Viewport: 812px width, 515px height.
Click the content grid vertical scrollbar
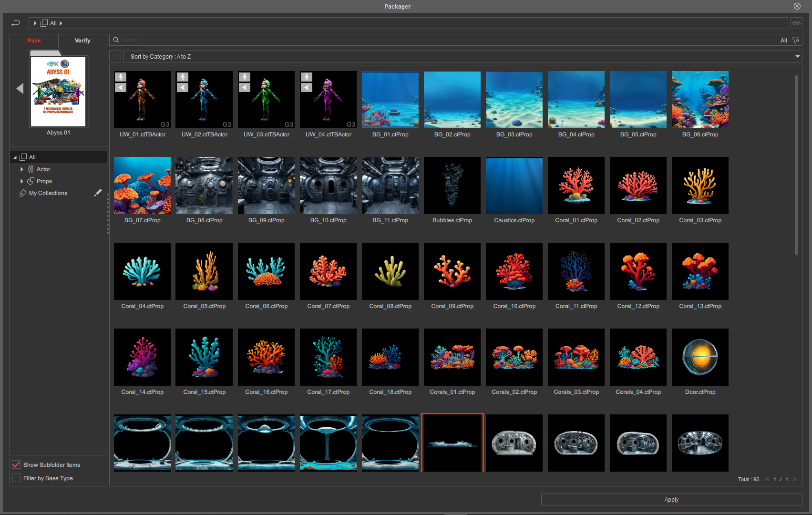coord(796,165)
